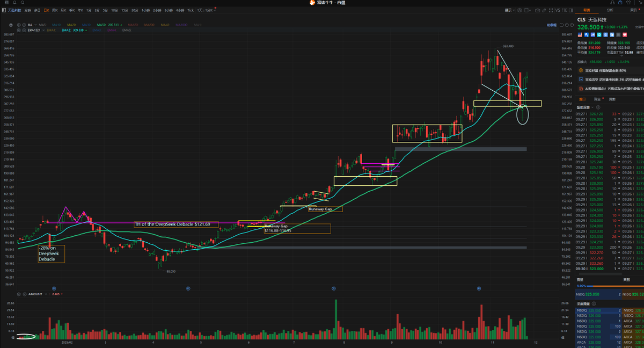Open the skin theme shirt icon
This screenshot has width=644, height=348.
tap(628, 3)
